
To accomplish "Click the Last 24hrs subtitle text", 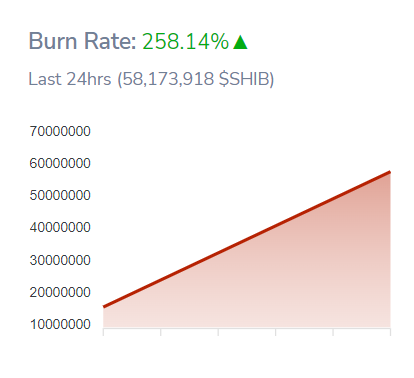I will point(70,79).
